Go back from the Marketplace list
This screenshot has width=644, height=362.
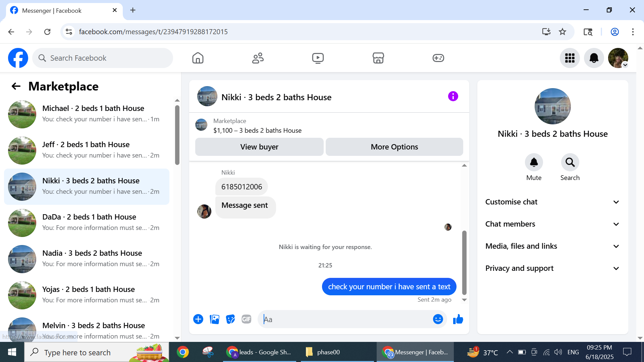pyautogui.click(x=16, y=86)
